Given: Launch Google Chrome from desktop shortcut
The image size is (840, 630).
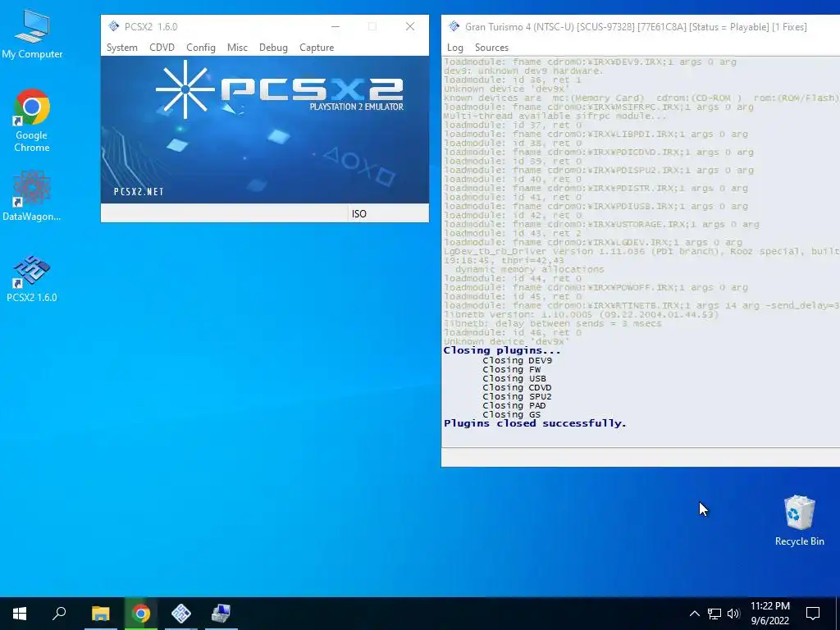Looking at the screenshot, I should pos(32,120).
